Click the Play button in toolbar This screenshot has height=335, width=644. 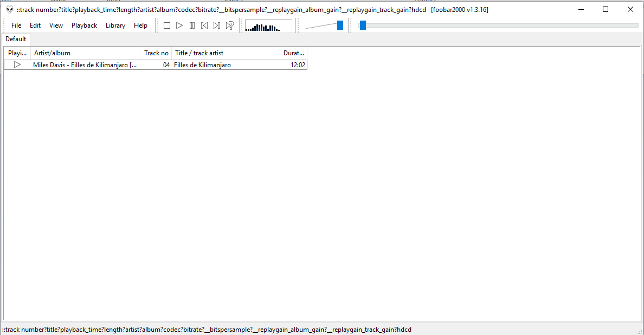click(179, 25)
